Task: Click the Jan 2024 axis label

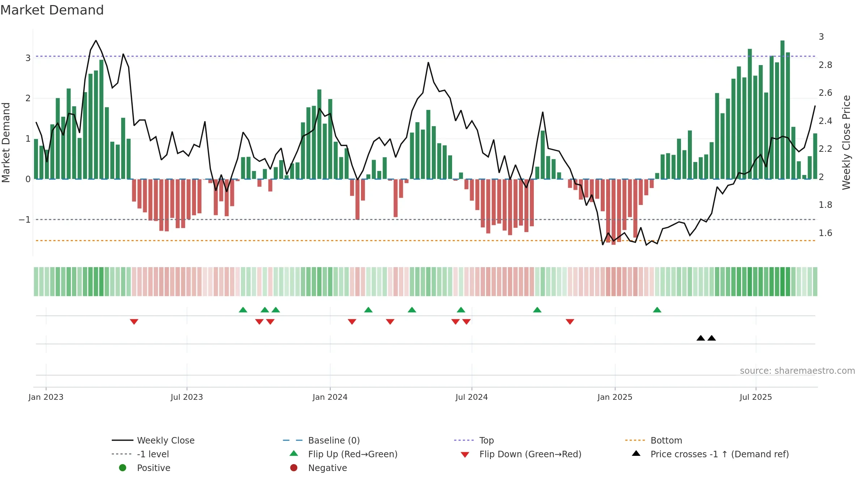Action: (x=330, y=397)
